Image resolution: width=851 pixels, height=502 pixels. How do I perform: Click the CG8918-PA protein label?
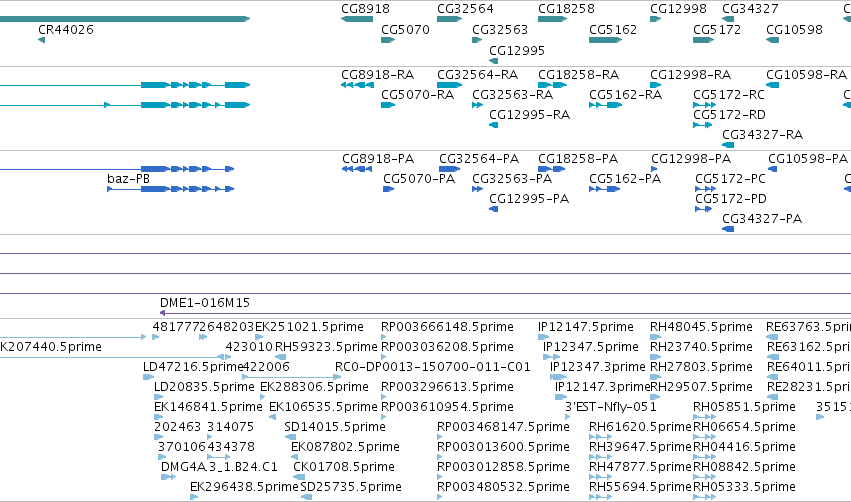(378, 159)
